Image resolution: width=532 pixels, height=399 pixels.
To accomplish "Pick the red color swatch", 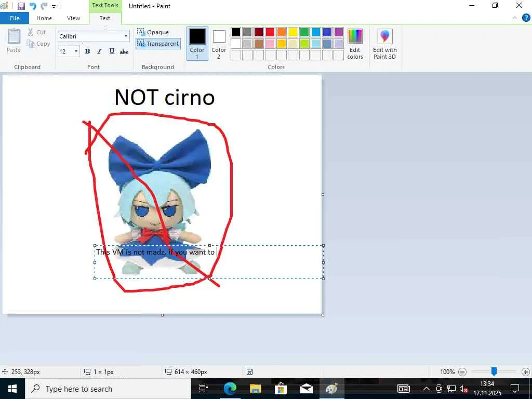I will [x=270, y=32].
